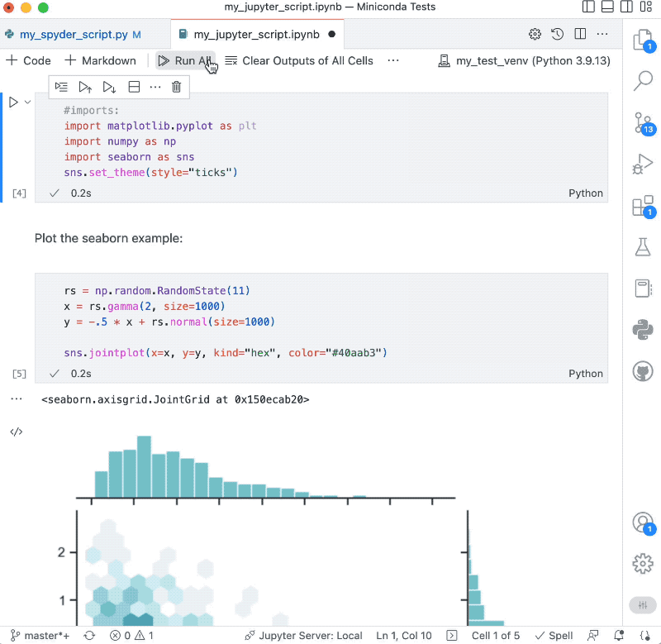Open more cell actions ellipsis in cell toolbar
Image resolution: width=661 pixels, height=644 pixels.
pyautogui.click(x=155, y=88)
